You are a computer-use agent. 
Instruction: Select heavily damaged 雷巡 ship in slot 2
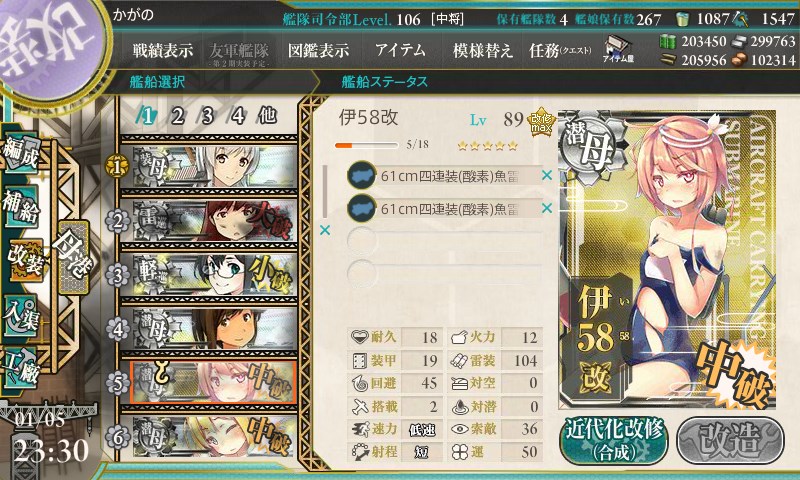209,221
